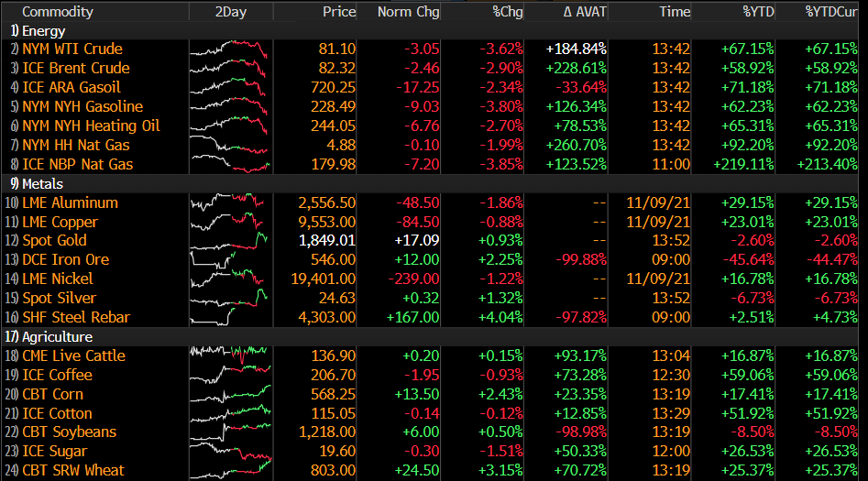The width and height of the screenshot is (868, 481).
Task: Click the +184.84% AVAT value
Action: [x=577, y=49]
